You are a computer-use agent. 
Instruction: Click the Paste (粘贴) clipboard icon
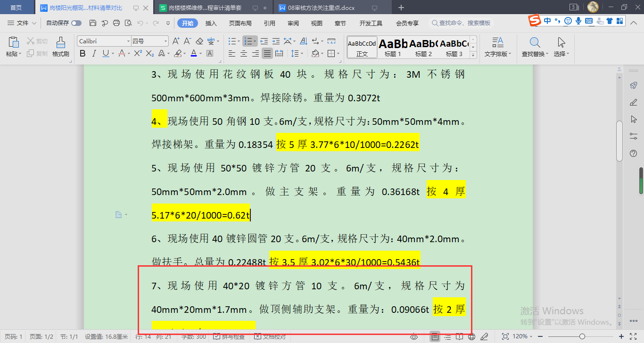click(13, 42)
